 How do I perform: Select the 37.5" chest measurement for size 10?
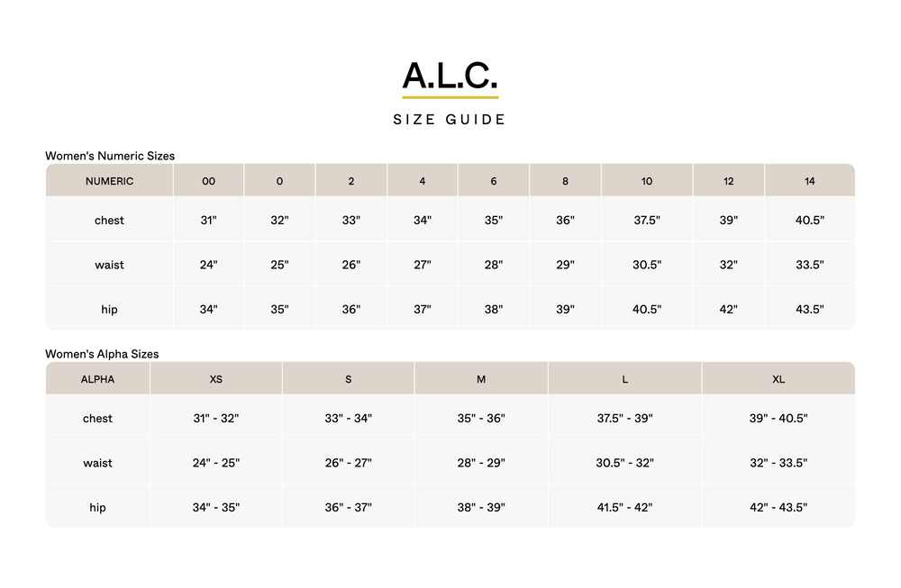tap(647, 221)
